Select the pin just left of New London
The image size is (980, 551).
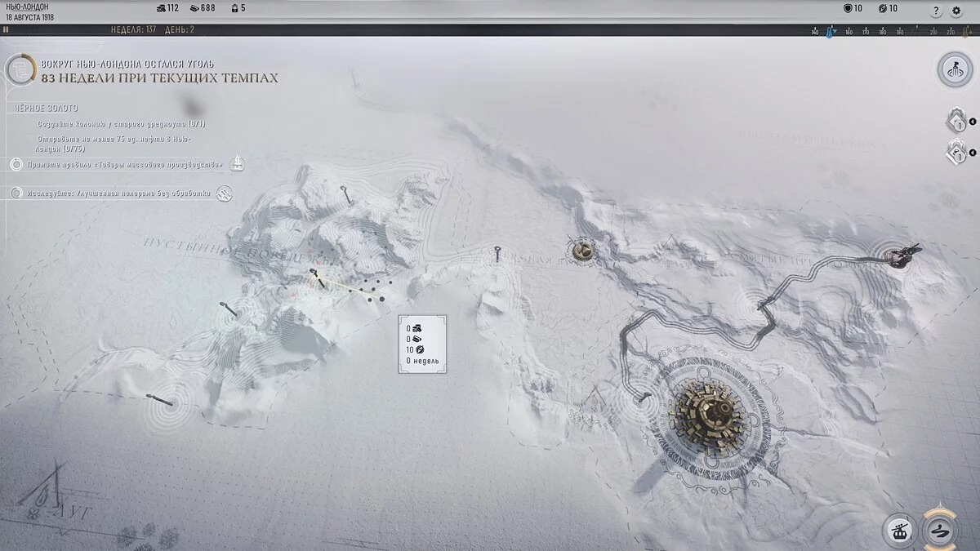pos(644,398)
